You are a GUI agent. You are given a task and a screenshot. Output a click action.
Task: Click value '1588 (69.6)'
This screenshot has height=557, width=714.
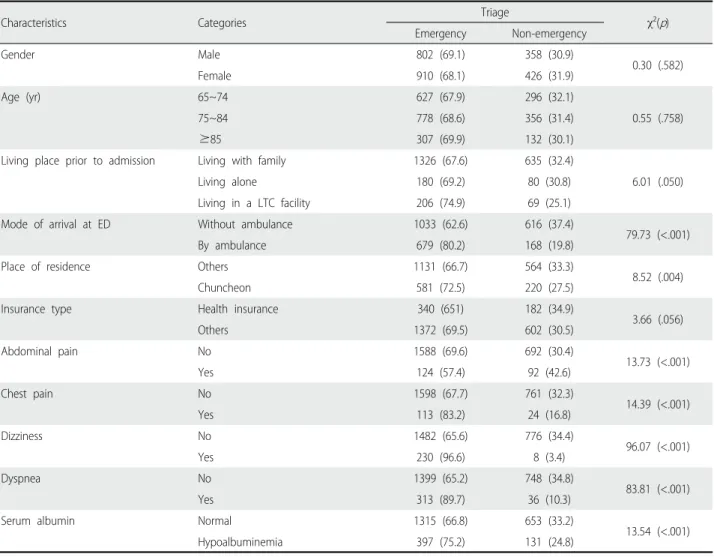(440, 351)
